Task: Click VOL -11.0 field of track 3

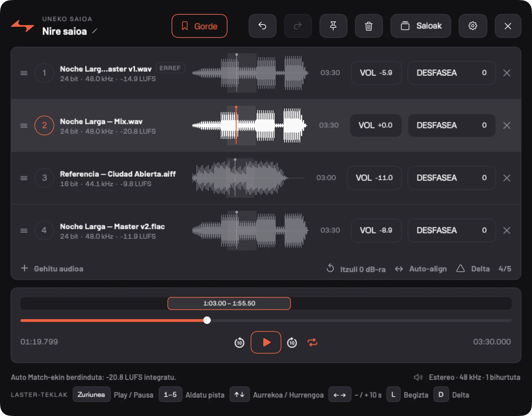Action: point(374,178)
